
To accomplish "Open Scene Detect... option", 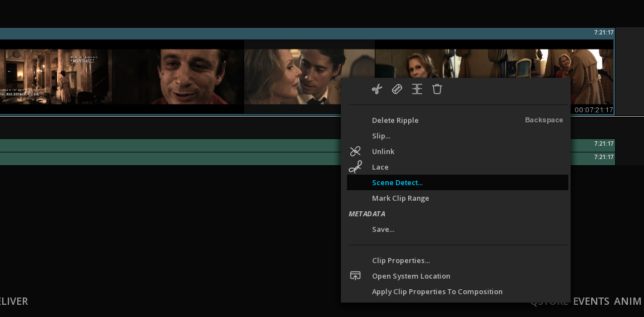I will coord(458,182).
